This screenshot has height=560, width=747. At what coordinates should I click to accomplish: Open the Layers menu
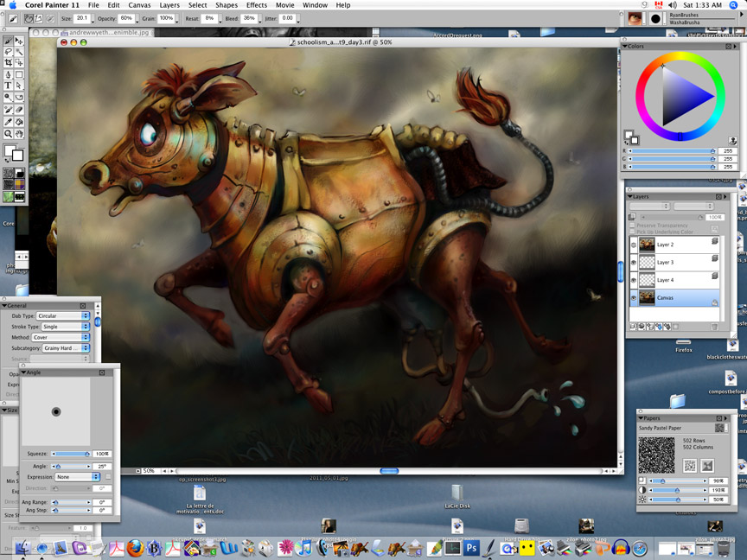(169, 5)
